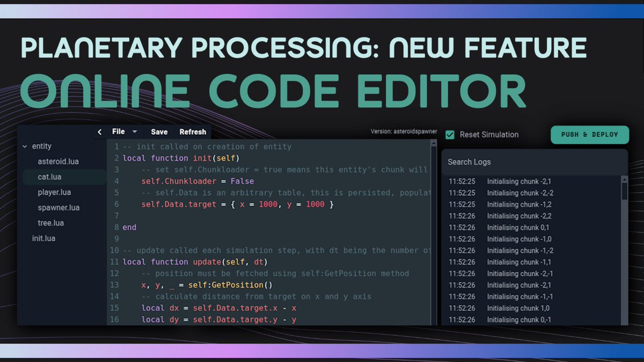Screen dimensions: 644x362
Task: Click code line 2 'local function init(self)'
Action: click(181, 158)
